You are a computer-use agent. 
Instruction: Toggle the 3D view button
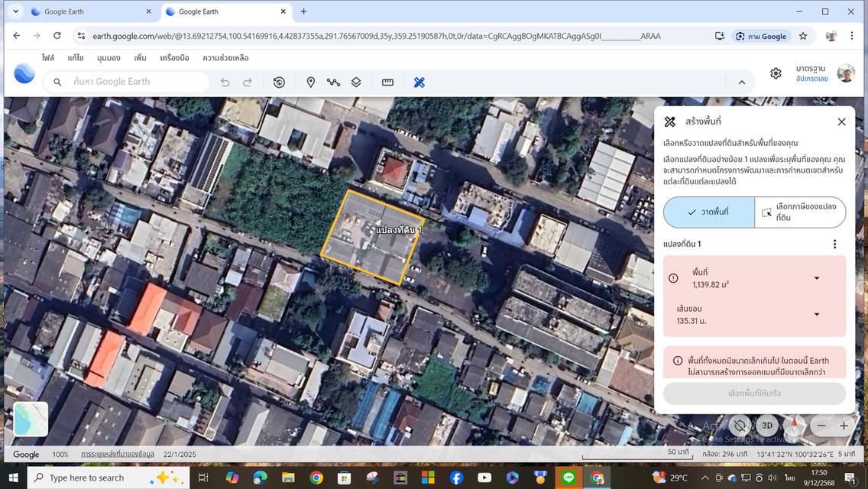767,426
